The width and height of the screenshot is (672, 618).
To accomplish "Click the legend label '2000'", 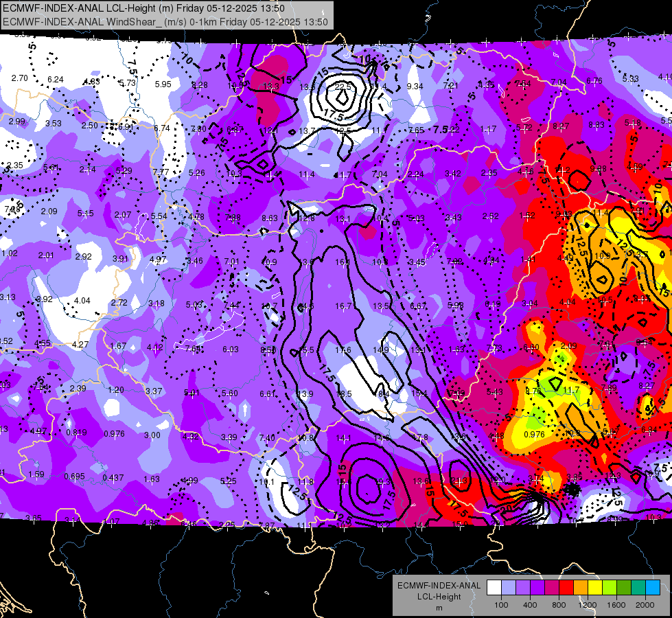I will click(x=645, y=605).
